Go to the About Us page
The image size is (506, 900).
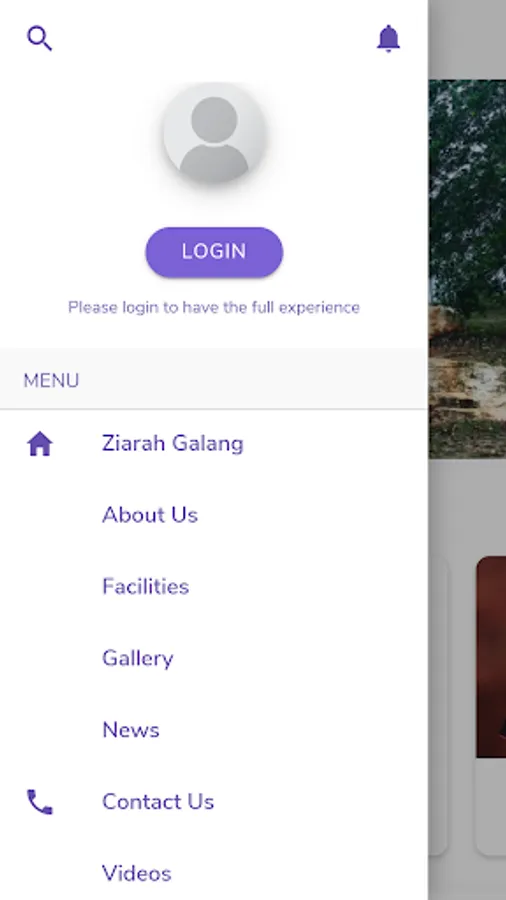point(150,515)
